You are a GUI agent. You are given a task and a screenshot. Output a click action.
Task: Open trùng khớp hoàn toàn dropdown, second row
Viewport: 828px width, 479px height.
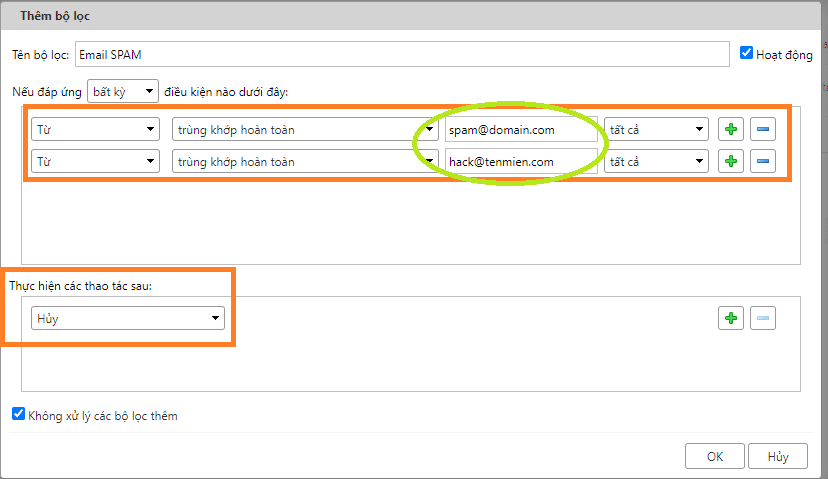pyautogui.click(x=305, y=161)
